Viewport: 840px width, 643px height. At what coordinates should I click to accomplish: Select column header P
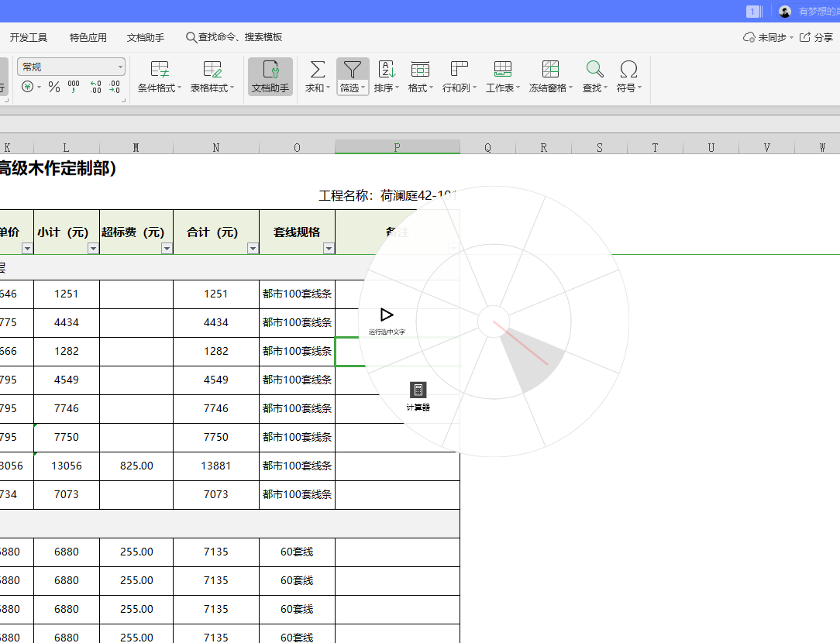(x=397, y=147)
